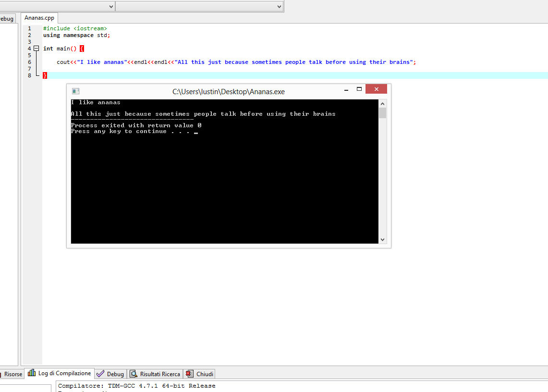548x392 pixels.
Task: Click the red Chiudi icon in bottom panel
Action: pos(190,374)
